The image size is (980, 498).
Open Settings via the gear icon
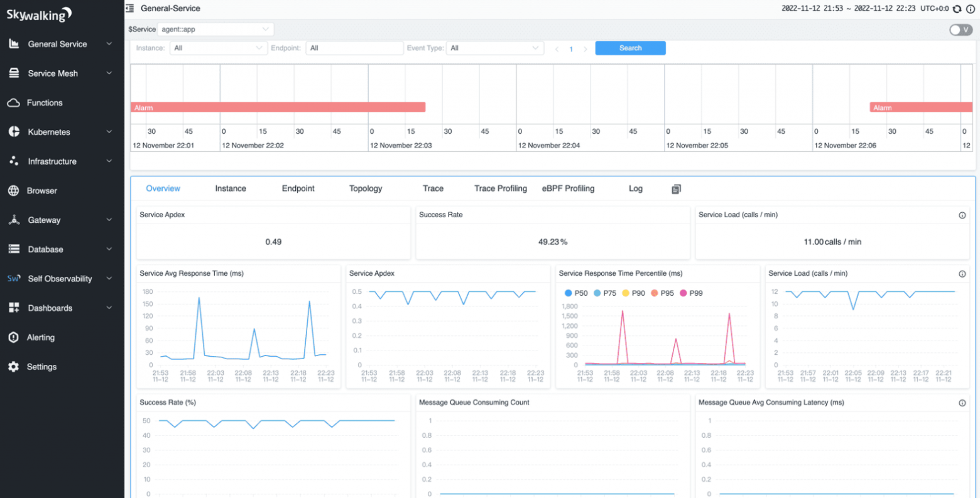[13, 367]
